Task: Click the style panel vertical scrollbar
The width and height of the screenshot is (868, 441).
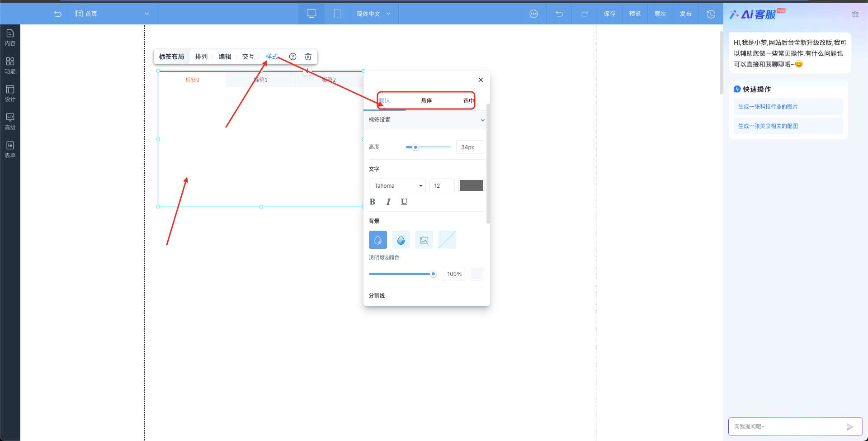Action: 488,164
